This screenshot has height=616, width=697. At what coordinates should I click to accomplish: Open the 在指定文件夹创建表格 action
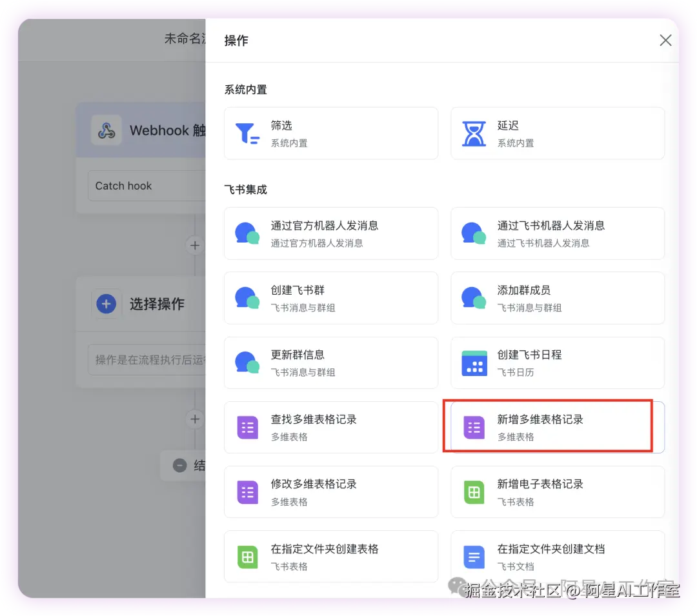click(330, 556)
